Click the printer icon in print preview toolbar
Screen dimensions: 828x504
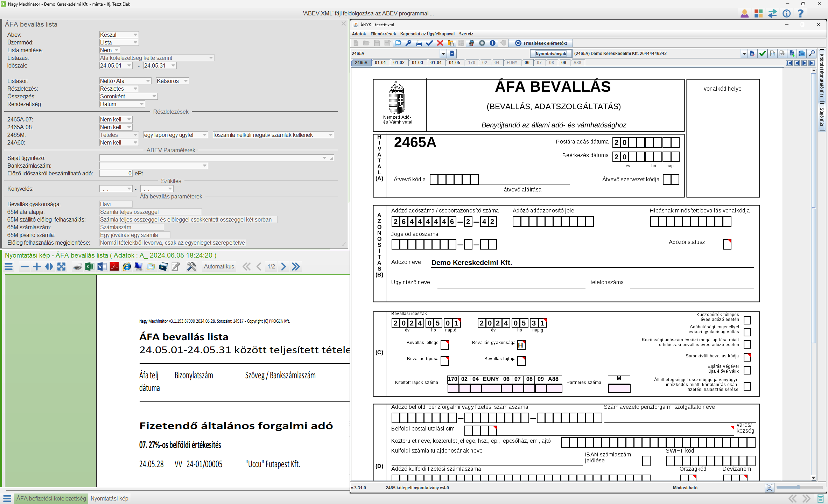(x=77, y=267)
